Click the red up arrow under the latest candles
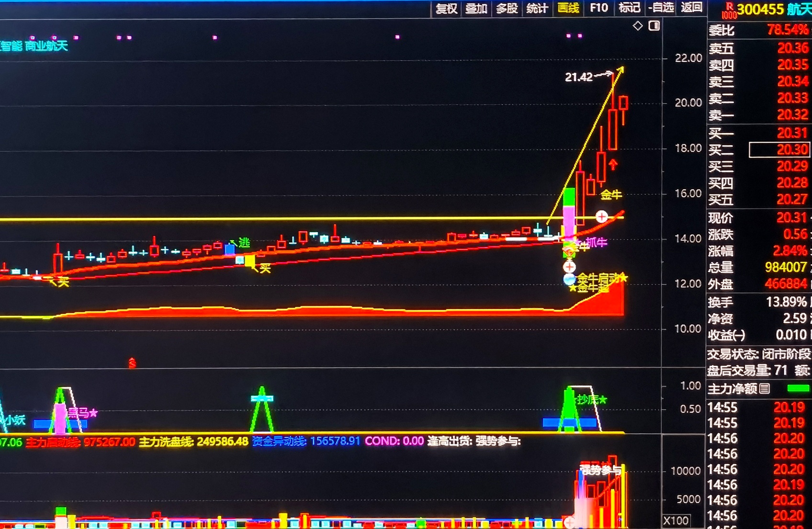This screenshot has width=812, height=529. point(613,165)
